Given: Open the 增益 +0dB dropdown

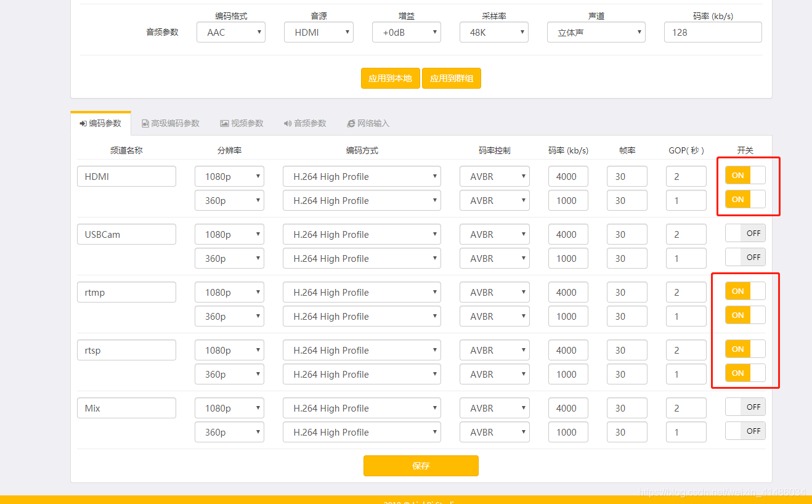Looking at the screenshot, I should 407,32.
